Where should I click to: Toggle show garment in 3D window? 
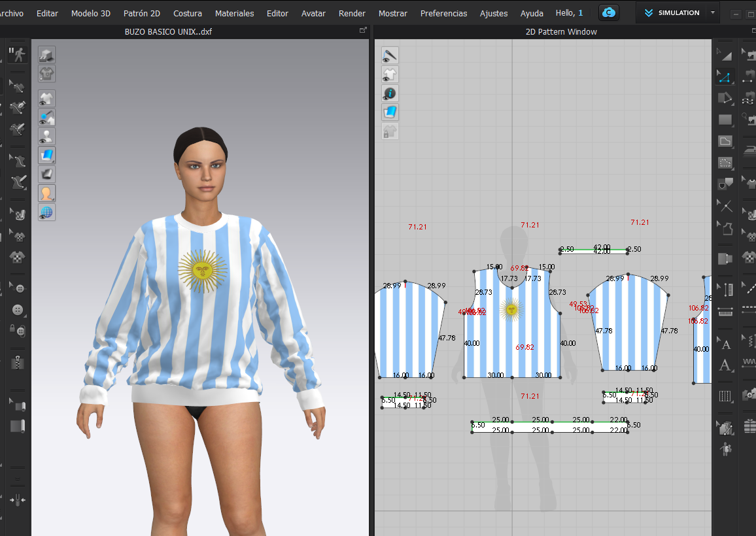46,99
